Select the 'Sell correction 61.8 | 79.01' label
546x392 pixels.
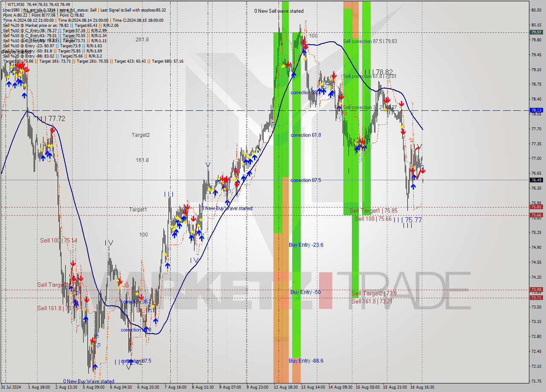point(370,76)
